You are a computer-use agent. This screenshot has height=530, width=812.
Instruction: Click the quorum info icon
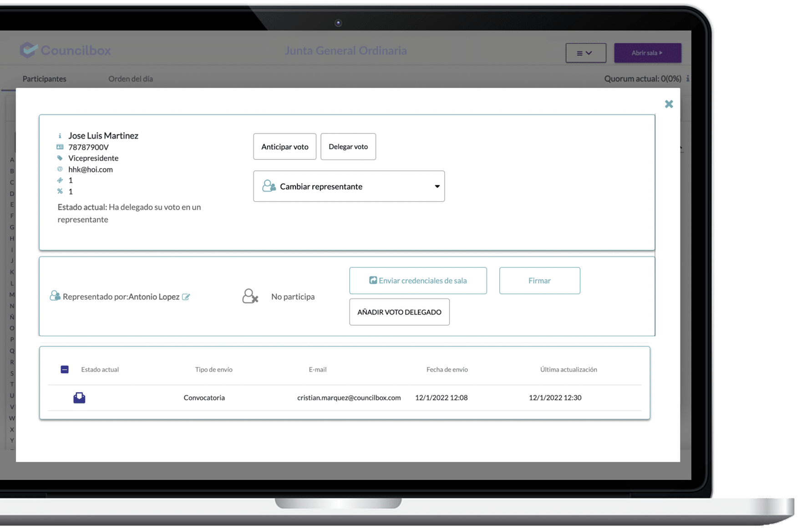pyautogui.click(x=687, y=79)
